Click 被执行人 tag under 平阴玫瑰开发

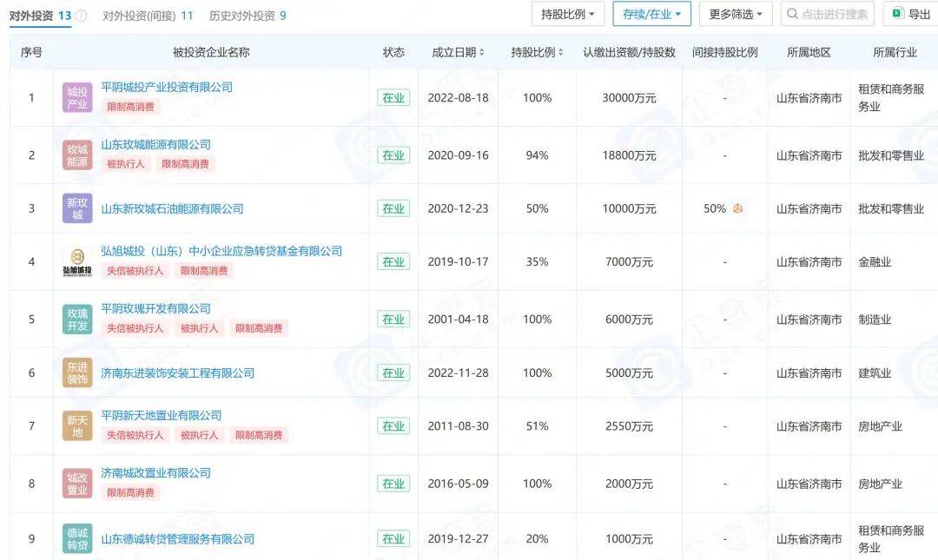199,328
